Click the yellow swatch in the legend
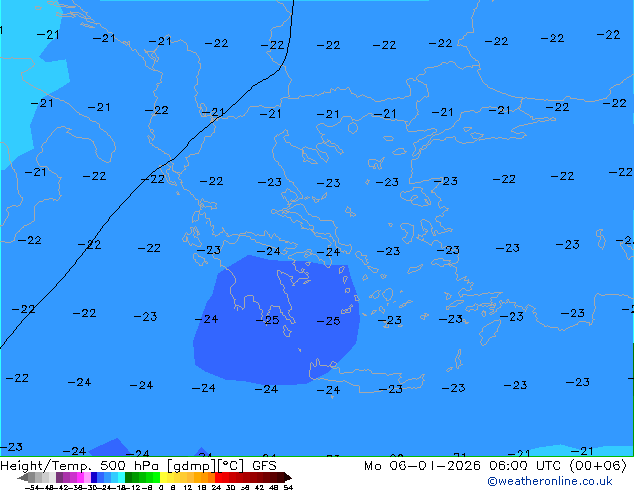 [163, 477]
